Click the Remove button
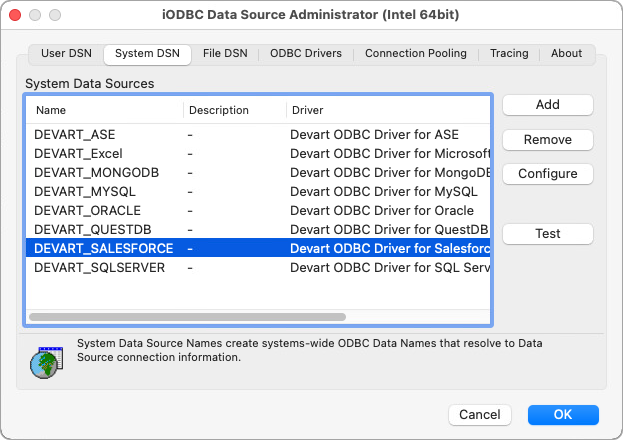623x440 pixels. click(x=548, y=140)
